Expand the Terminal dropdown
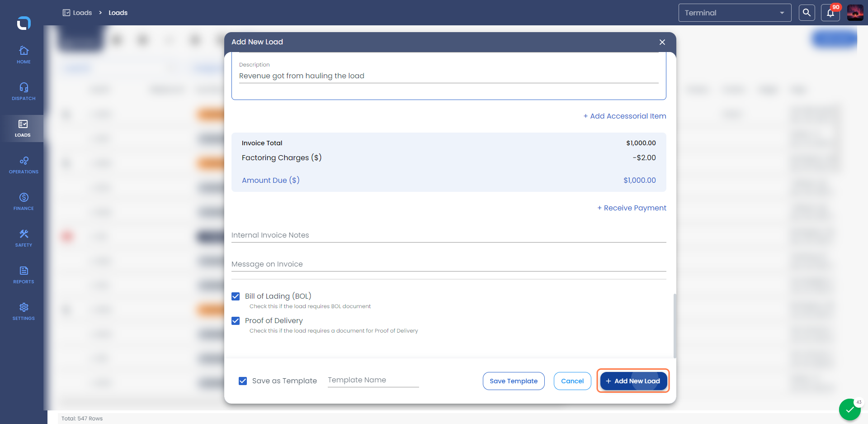Viewport: 868px width, 424px height. 735,13
